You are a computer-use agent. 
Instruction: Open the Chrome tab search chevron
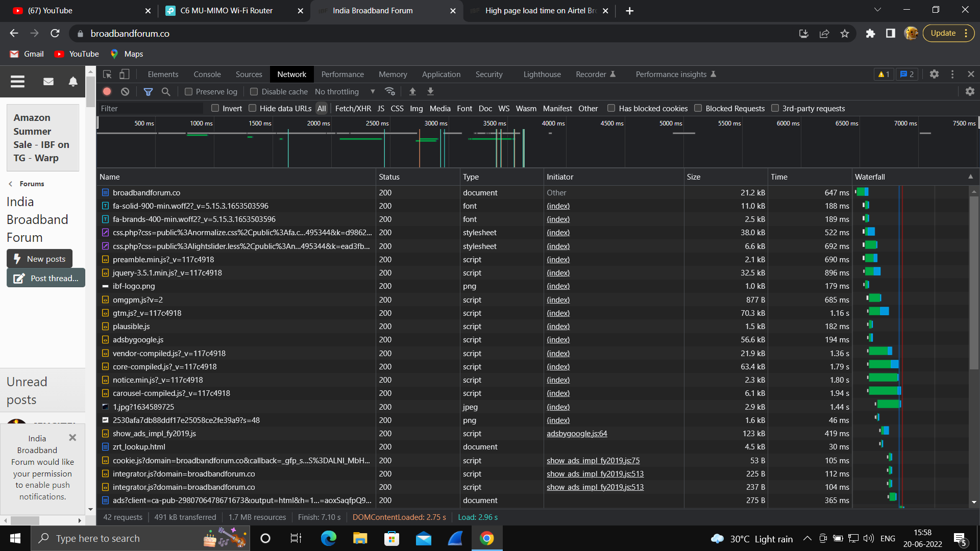877,10
